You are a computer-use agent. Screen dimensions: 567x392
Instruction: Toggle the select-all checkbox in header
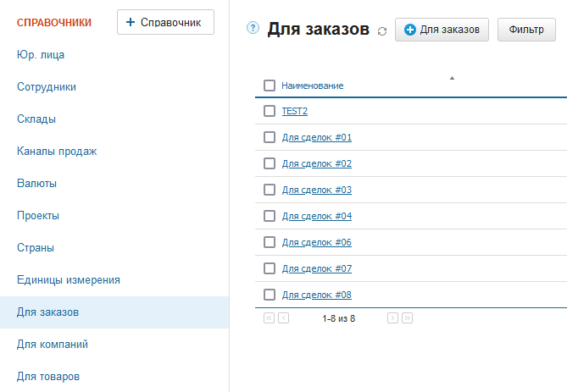[270, 86]
